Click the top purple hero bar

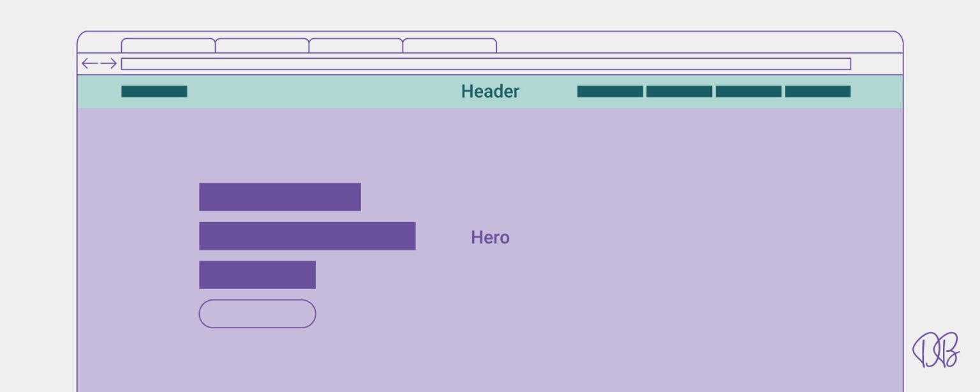(x=279, y=197)
